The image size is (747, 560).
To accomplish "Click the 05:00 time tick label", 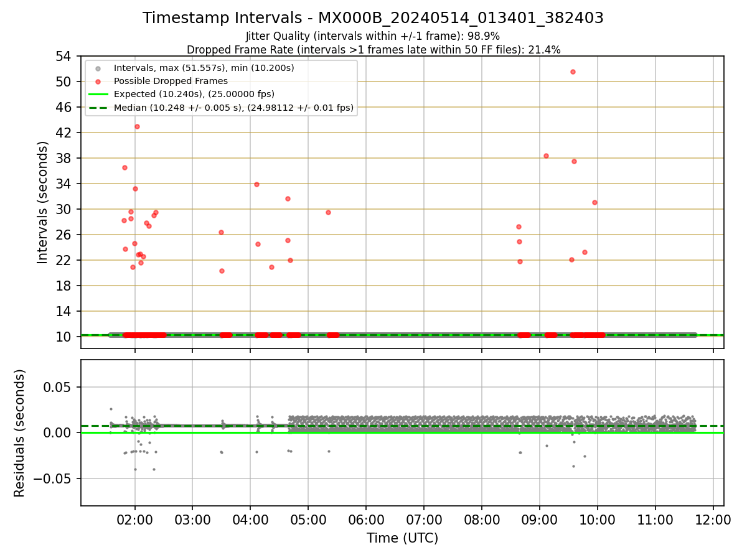I will 308,519.
